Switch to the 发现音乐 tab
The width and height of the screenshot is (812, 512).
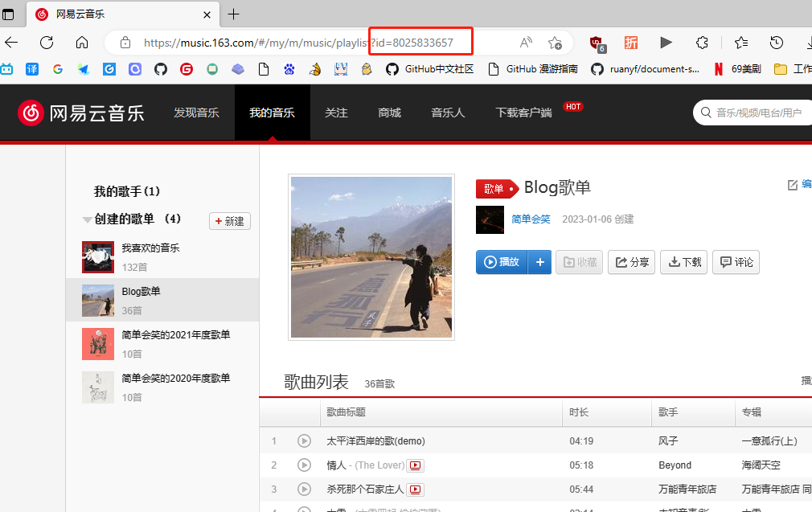tap(196, 113)
